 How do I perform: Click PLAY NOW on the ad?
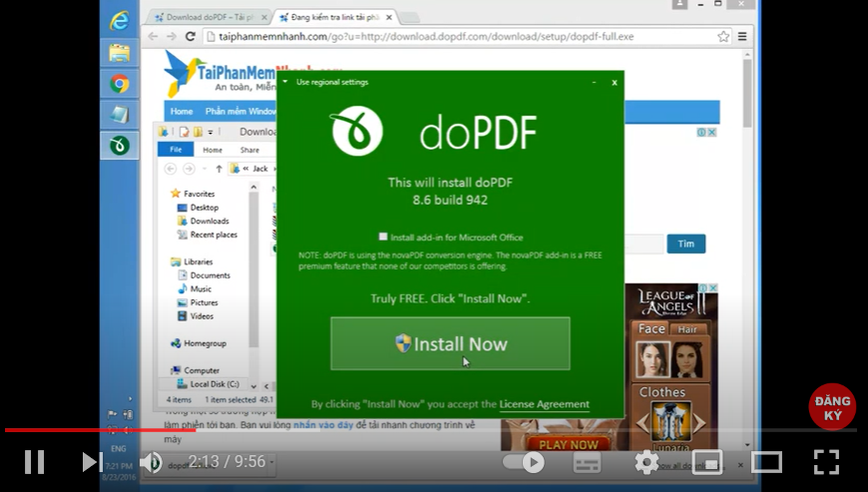(x=569, y=444)
